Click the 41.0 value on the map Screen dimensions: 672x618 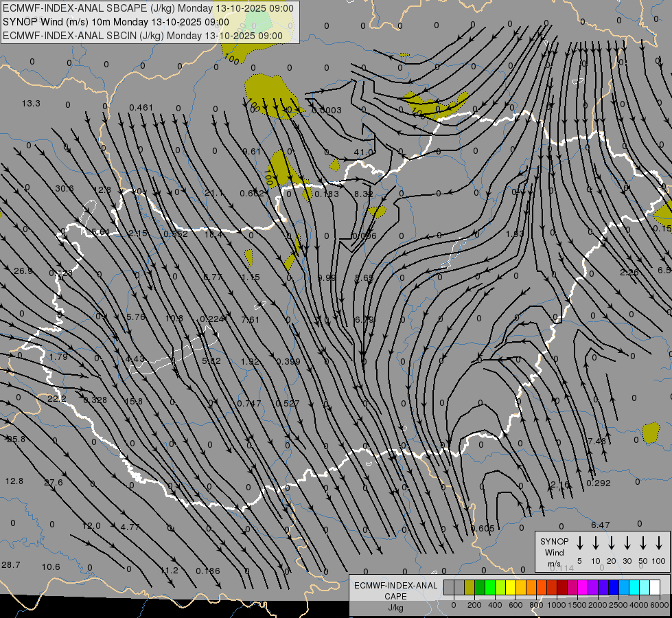click(x=363, y=152)
